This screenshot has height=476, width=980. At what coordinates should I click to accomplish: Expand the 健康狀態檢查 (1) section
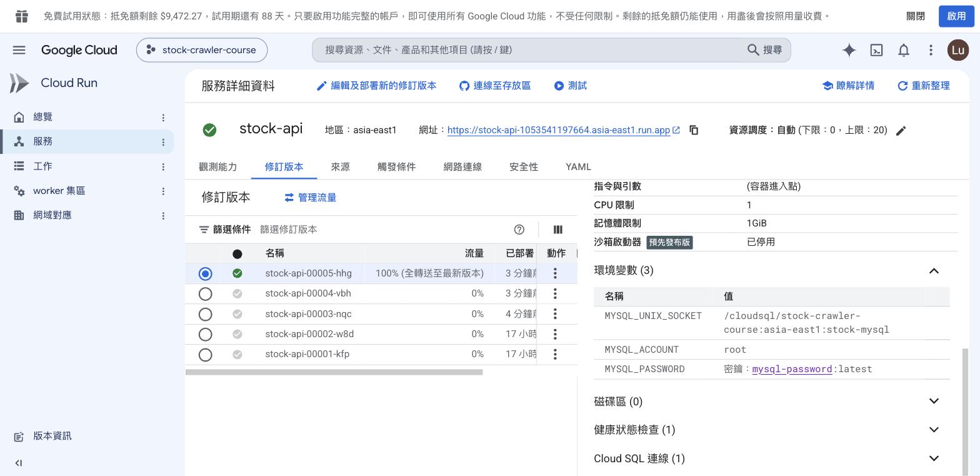click(x=934, y=430)
